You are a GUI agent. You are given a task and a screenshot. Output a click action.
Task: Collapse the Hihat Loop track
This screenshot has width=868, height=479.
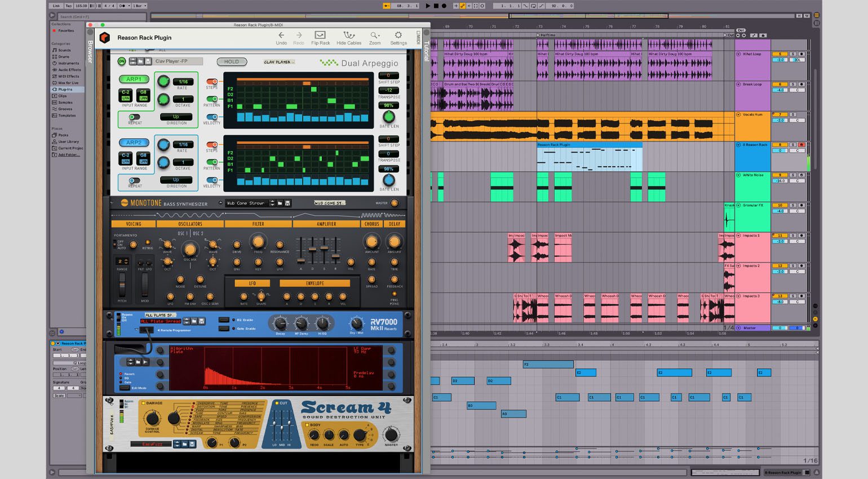[738, 54]
